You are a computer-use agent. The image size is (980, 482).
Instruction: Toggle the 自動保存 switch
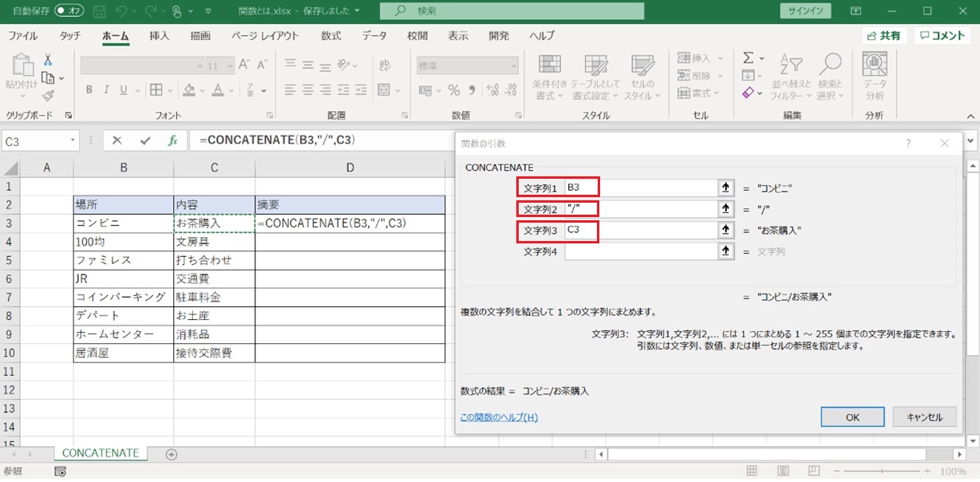[x=69, y=11]
